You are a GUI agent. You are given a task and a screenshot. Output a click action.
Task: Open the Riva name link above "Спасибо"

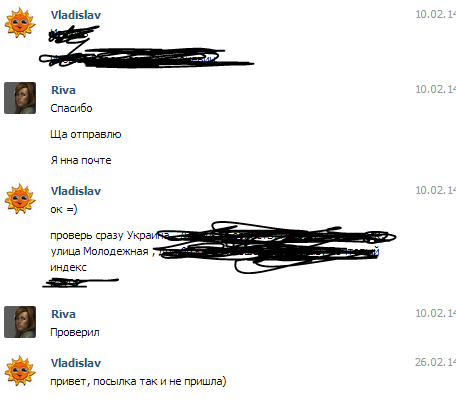pos(63,90)
